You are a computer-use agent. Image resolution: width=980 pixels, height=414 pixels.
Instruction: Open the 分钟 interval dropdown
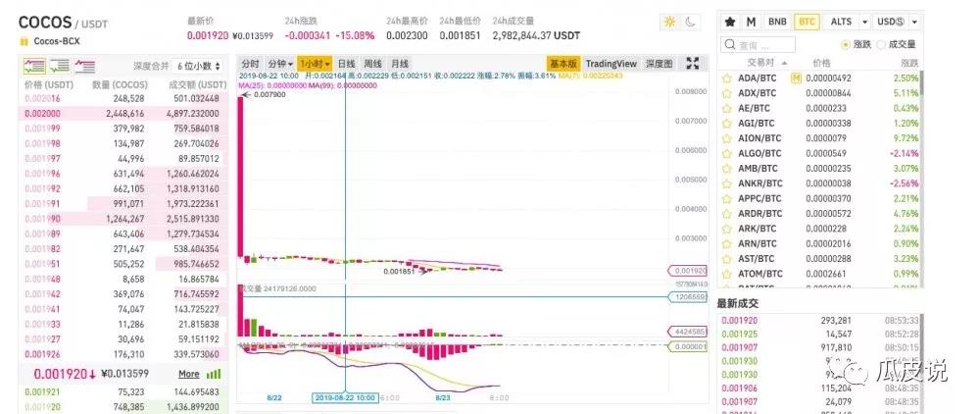280,64
